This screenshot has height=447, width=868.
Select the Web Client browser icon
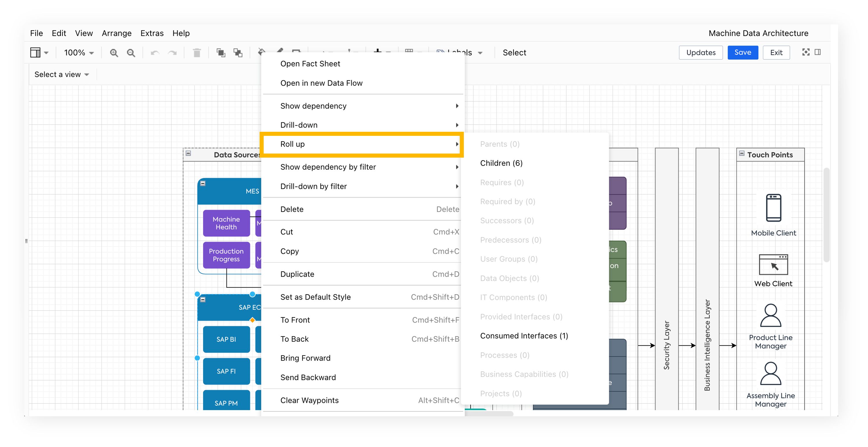pyautogui.click(x=773, y=265)
